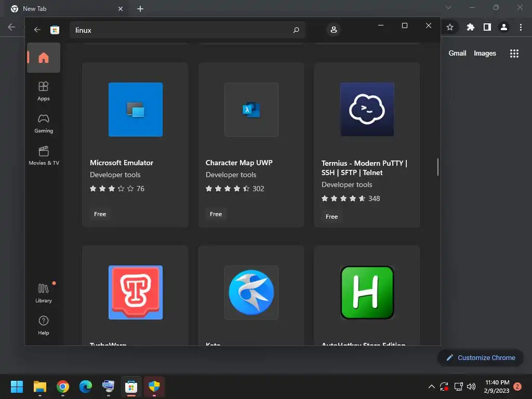Toggle Chrome side panel icon

pyautogui.click(x=487, y=27)
